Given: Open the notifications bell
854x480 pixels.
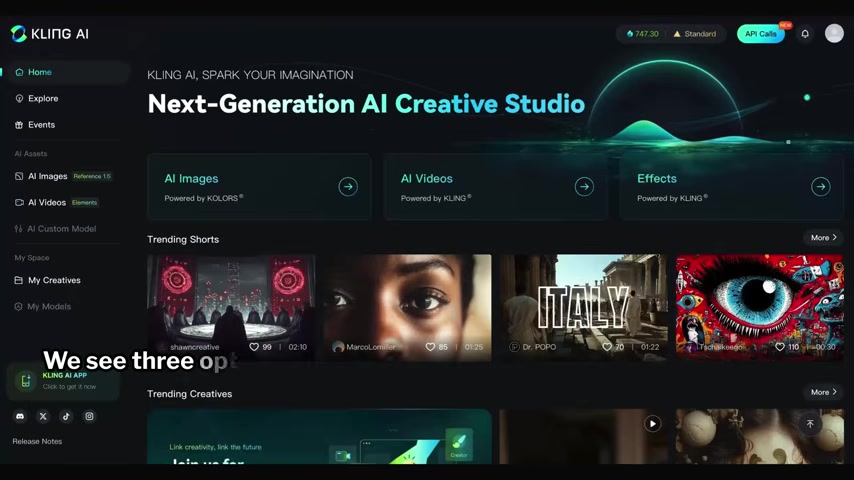Looking at the screenshot, I should click(804, 34).
